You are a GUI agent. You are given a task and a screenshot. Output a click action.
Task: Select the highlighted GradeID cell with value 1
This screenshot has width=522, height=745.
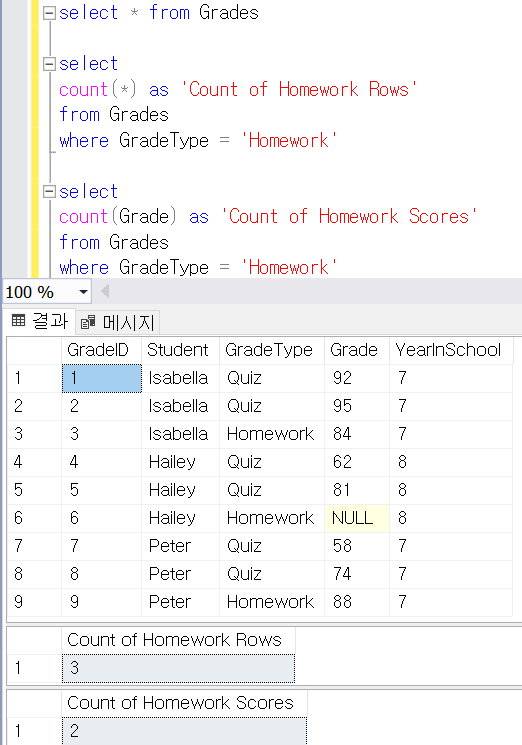102,378
